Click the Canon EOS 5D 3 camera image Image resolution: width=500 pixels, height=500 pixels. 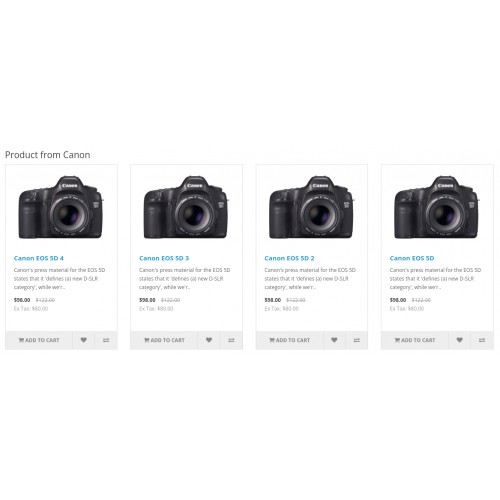[x=186, y=207]
